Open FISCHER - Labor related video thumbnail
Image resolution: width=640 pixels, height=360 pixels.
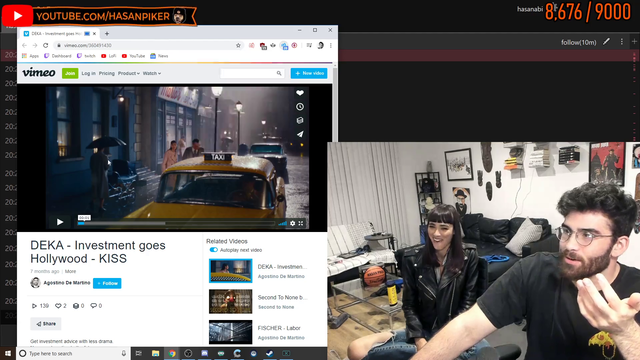click(231, 332)
